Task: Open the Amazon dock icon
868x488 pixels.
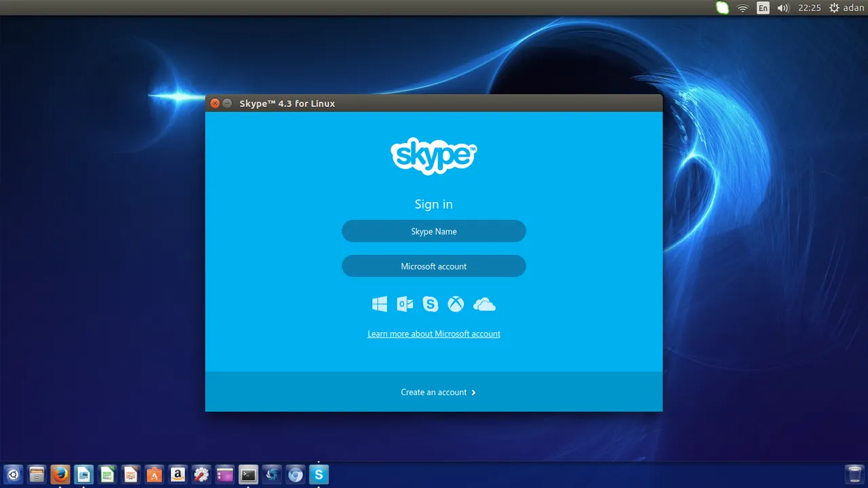Action: 178,474
